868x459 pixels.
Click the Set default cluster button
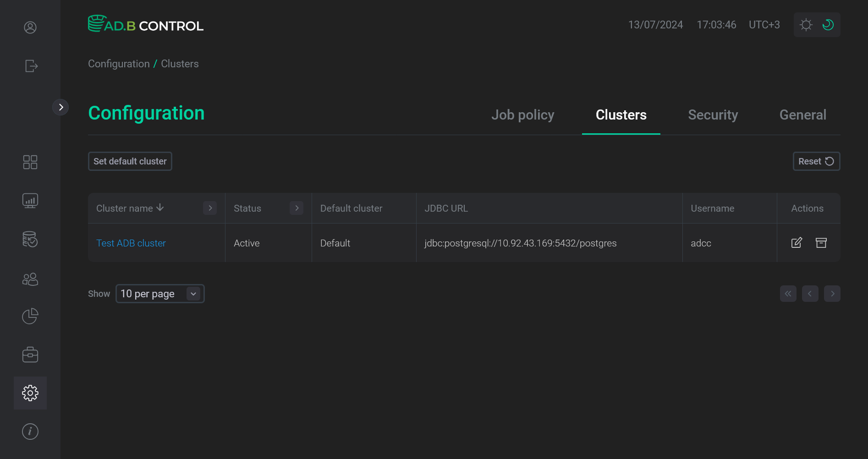[x=130, y=161]
